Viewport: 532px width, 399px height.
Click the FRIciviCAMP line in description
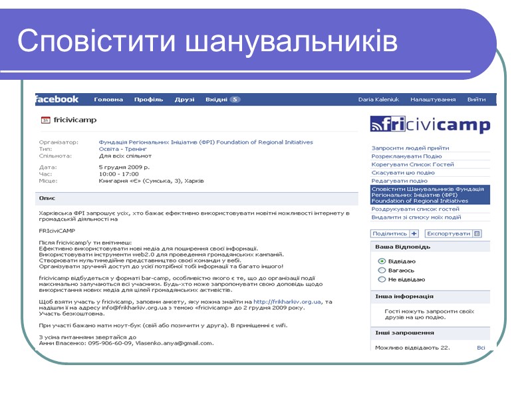pos(57,231)
